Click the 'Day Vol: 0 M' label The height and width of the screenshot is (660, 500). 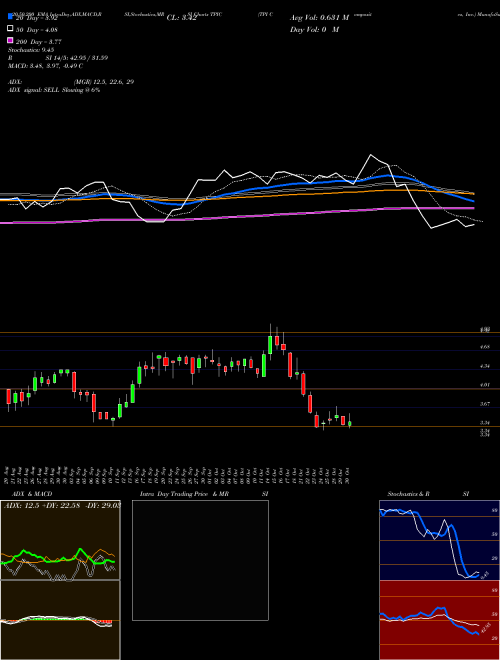pyautogui.click(x=314, y=30)
